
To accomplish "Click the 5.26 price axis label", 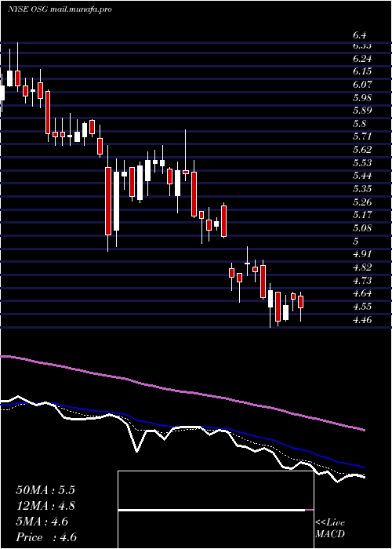I will pos(362,202).
